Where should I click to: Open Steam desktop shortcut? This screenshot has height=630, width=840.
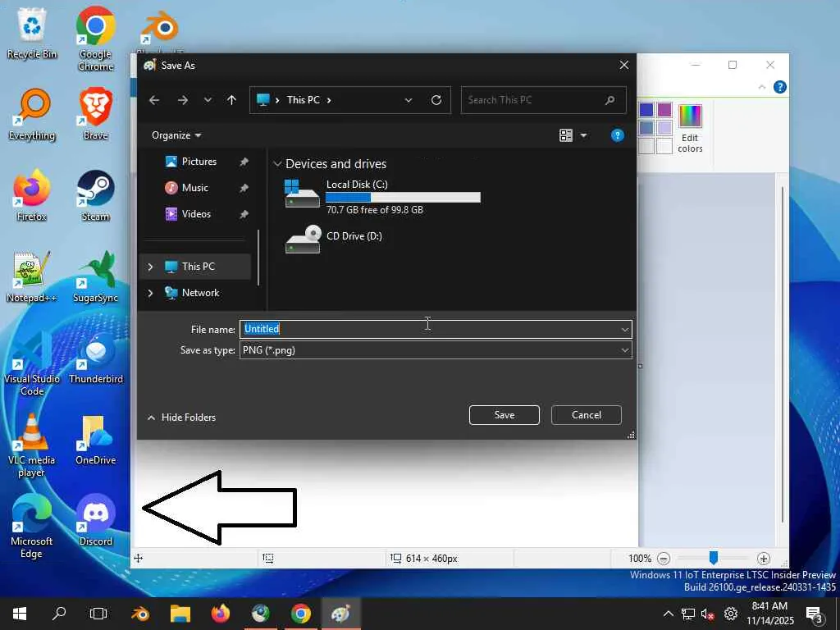95,195
